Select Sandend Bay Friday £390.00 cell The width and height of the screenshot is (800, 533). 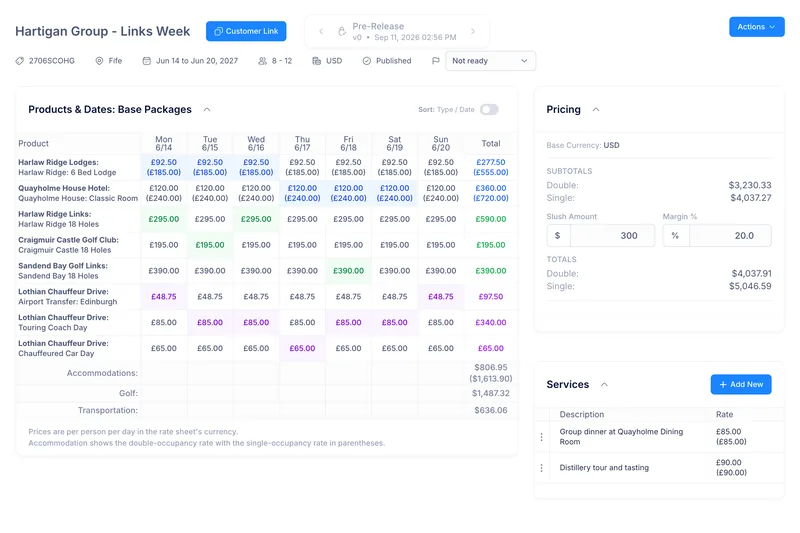[348, 271]
